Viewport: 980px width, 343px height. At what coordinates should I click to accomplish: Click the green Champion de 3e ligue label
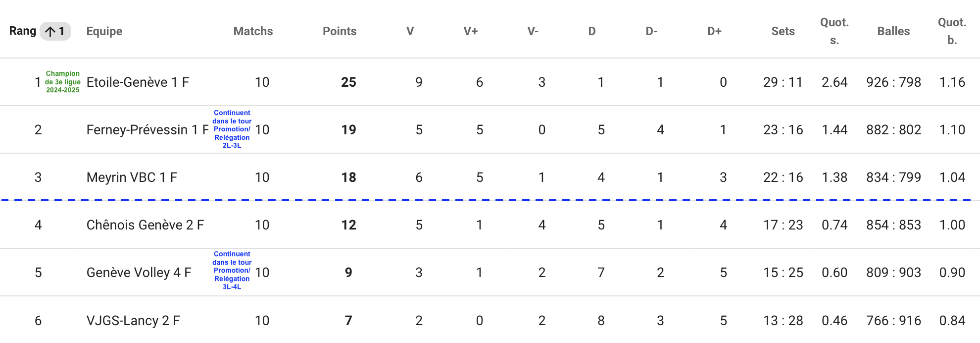point(63,82)
